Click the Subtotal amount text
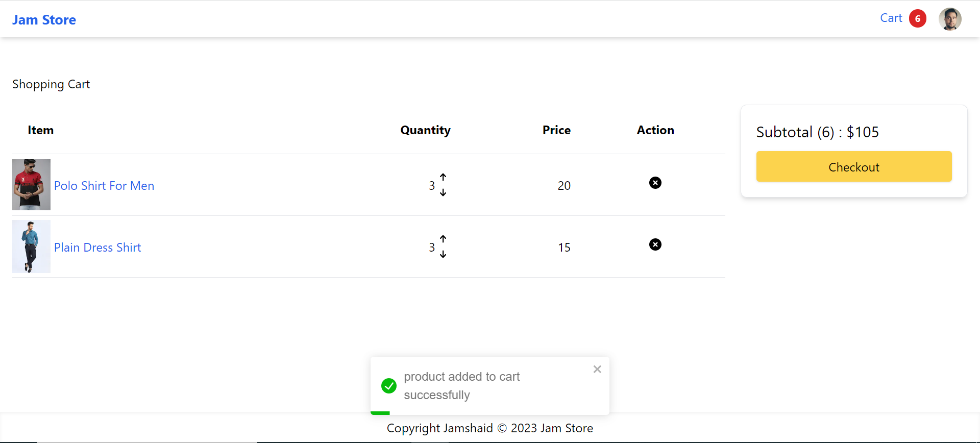Screen dimensions: 980x443 (x=817, y=132)
